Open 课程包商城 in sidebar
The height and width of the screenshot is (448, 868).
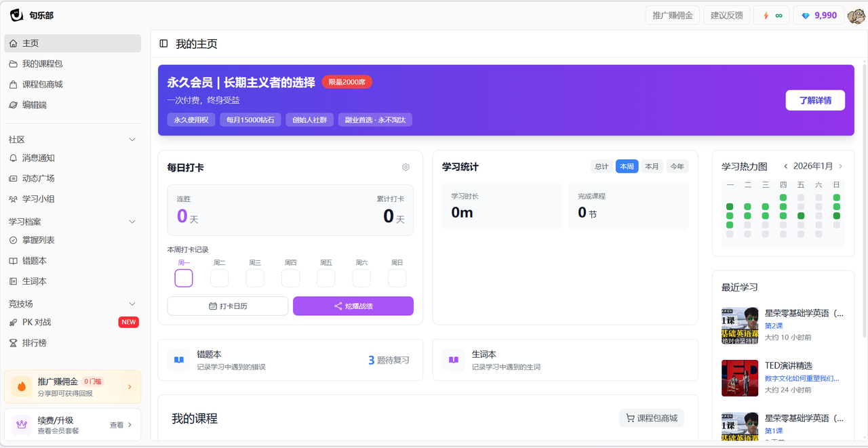click(x=42, y=85)
